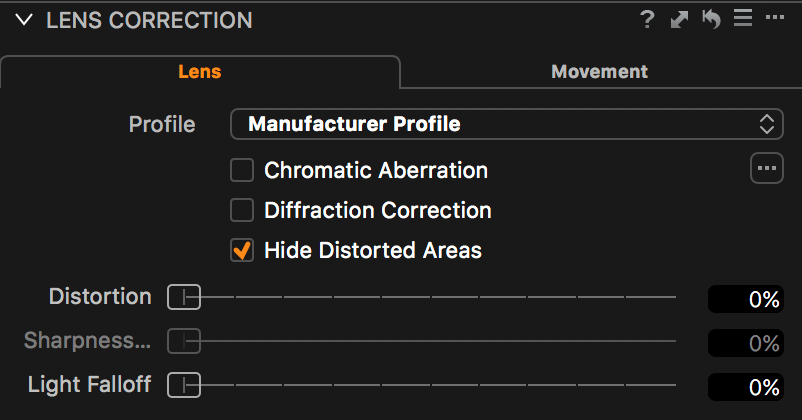Uncheck Hide Distorted Areas
The height and width of the screenshot is (420, 802).
242,250
